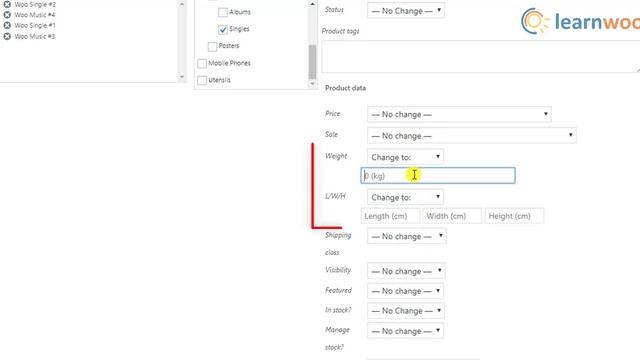Check the Posters category checkbox

pos(212,47)
